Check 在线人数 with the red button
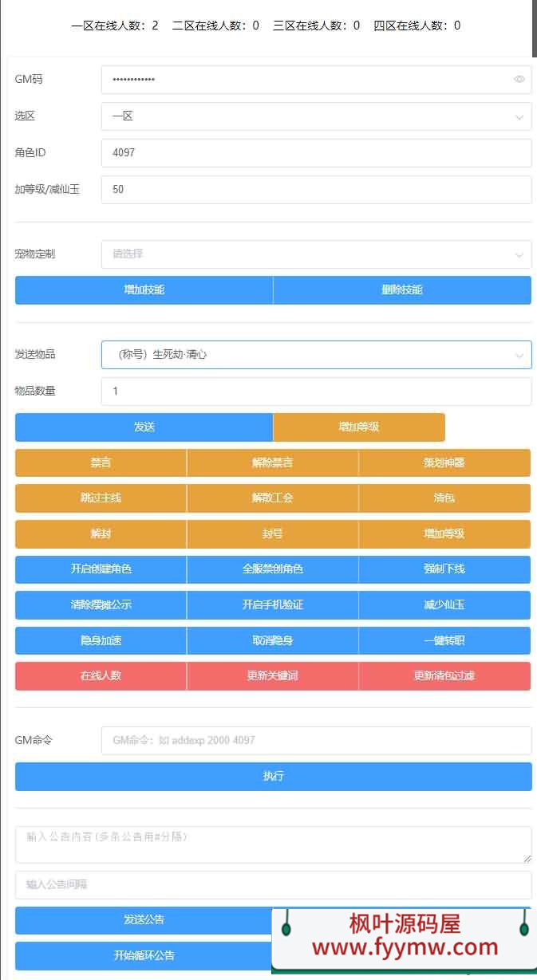The height and width of the screenshot is (980, 537). 101,676
